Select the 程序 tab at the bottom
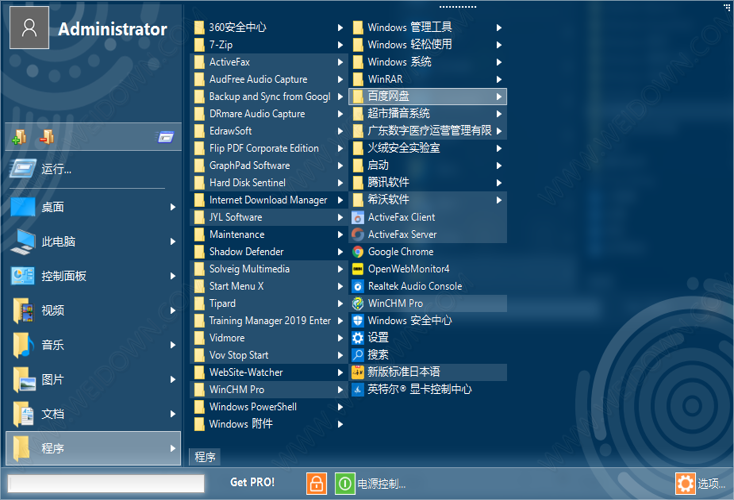Viewport: 734px width, 500px height. [x=205, y=457]
